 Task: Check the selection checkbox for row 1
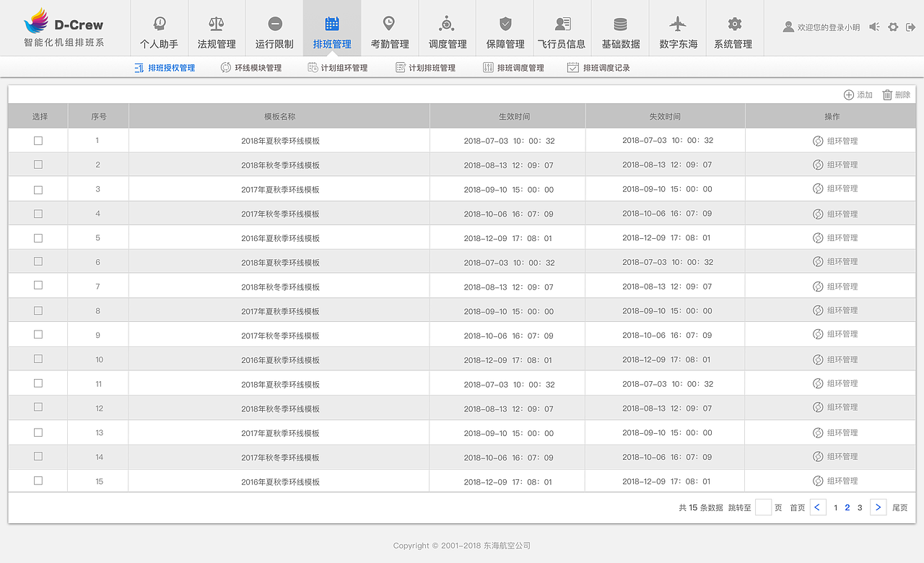38,140
